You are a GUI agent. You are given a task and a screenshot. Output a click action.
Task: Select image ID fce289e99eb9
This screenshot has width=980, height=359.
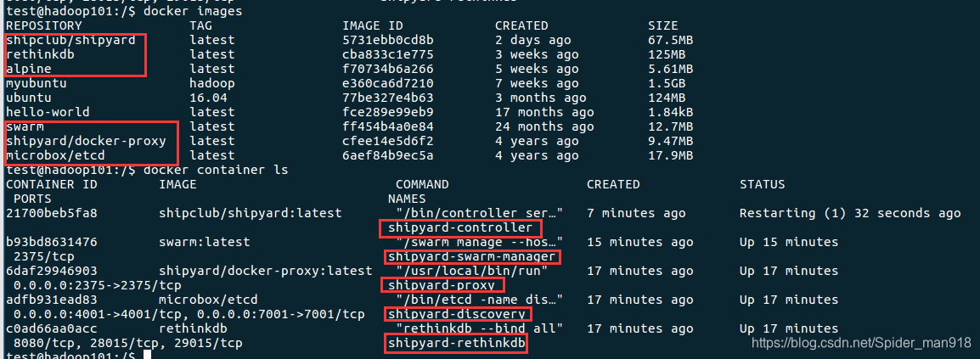[x=388, y=112]
